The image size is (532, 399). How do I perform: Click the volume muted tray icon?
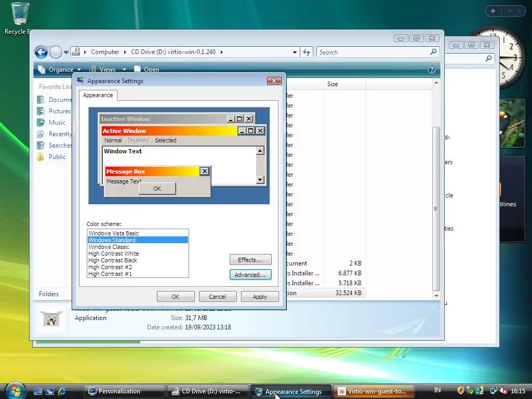503,391
